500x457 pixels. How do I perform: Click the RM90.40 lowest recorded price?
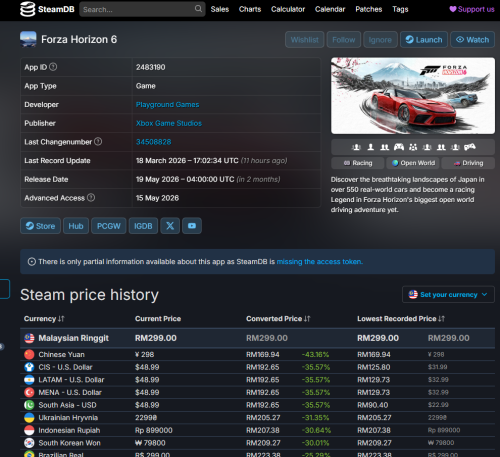(373, 405)
